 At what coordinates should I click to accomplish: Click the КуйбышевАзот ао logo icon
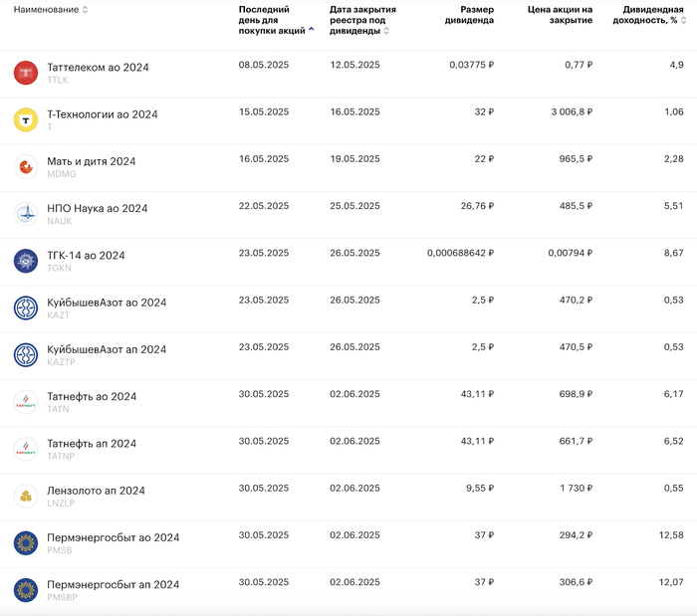[25, 308]
